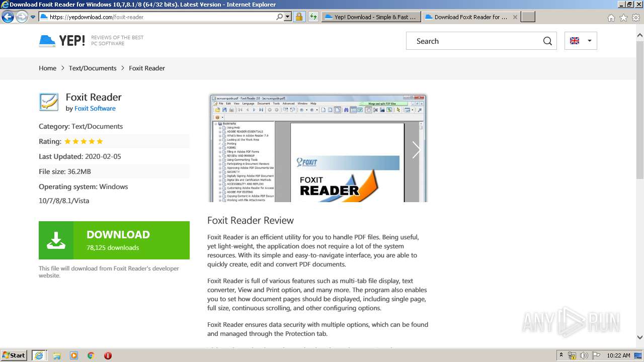This screenshot has width=644, height=362.
Task: Go to Home breadcrumb link
Action: point(47,68)
